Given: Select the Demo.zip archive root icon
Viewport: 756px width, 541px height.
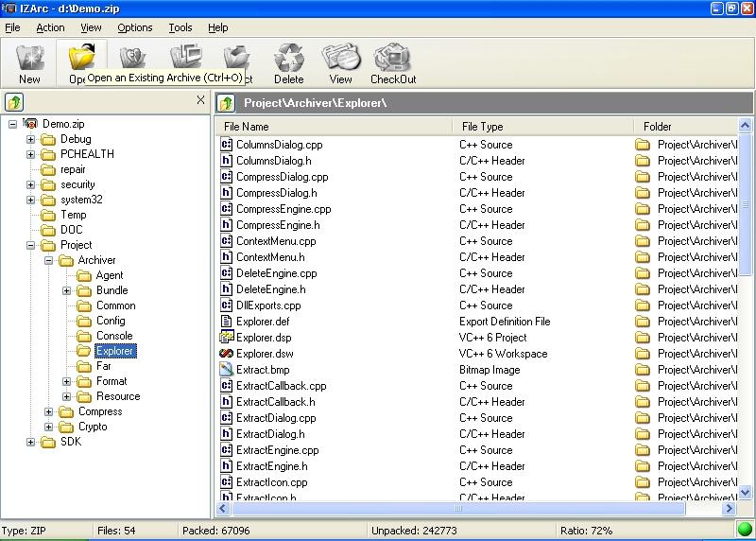Looking at the screenshot, I should coord(30,124).
